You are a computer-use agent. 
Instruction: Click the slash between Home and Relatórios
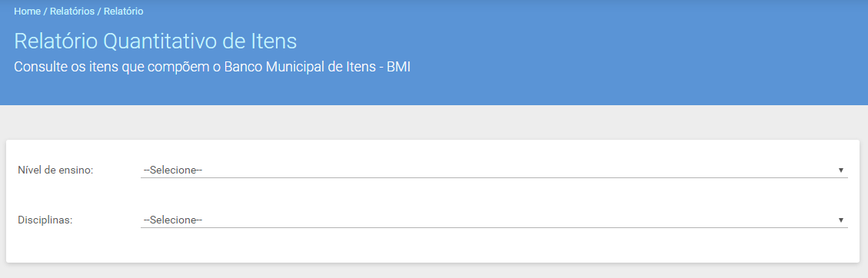point(45,11)
